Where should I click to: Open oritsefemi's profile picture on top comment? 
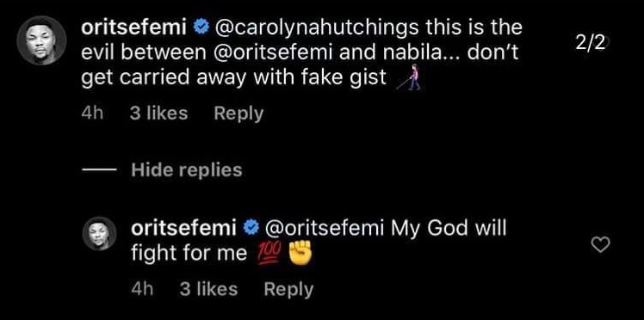tap(41, 40)
